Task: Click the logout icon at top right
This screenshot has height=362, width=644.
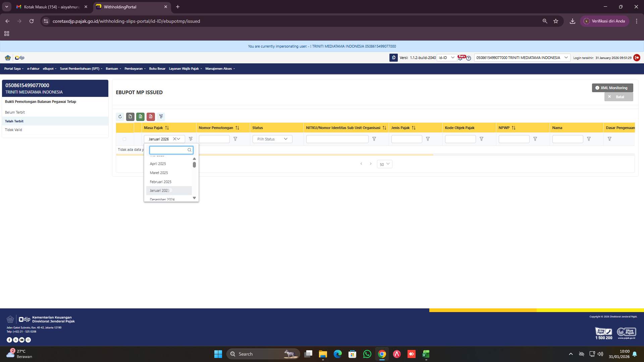Action: coord(637,58)
